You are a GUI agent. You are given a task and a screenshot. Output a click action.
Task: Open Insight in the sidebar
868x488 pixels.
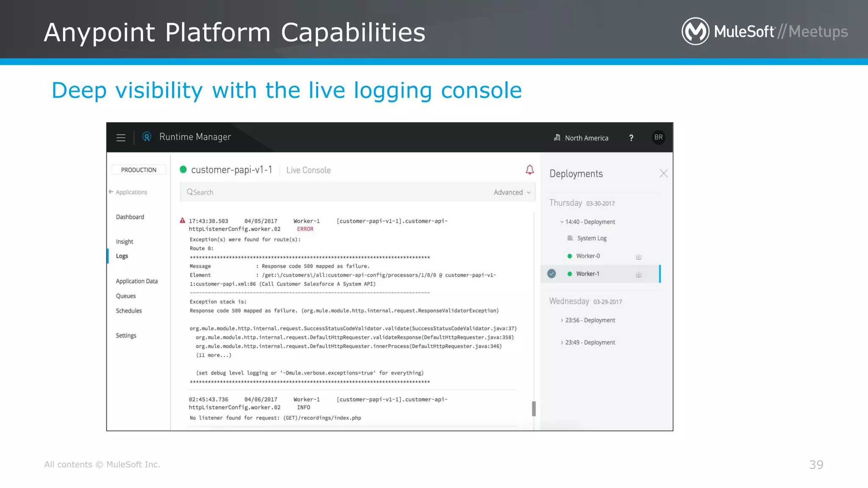click(x=125, y=241)
